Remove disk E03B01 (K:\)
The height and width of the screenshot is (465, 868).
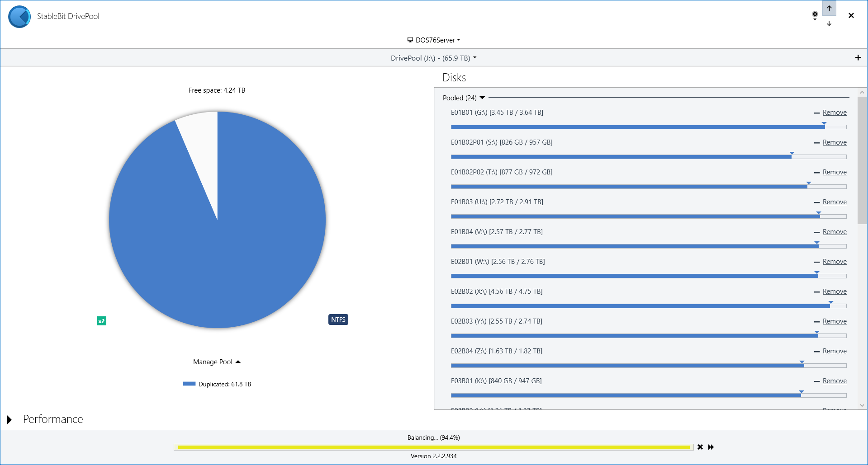835,381
